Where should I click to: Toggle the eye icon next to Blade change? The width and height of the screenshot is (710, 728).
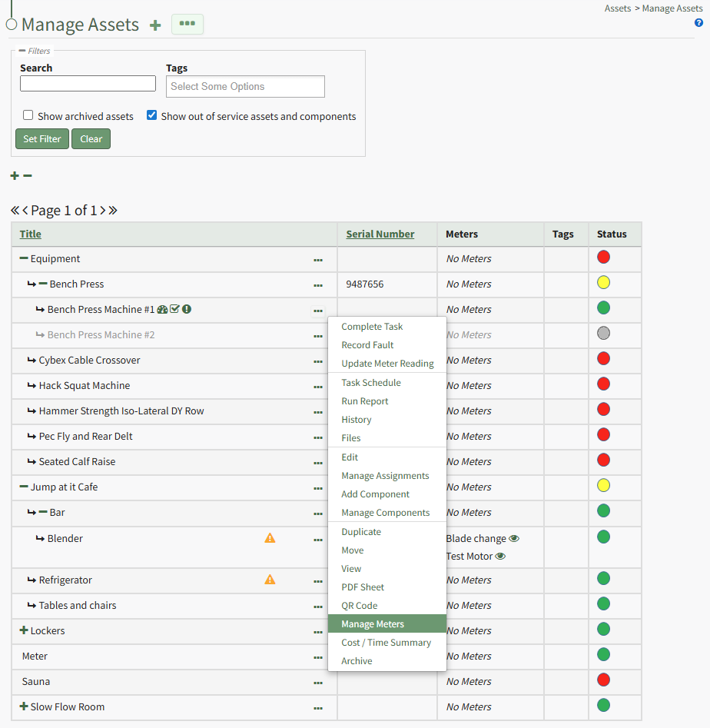514,538
